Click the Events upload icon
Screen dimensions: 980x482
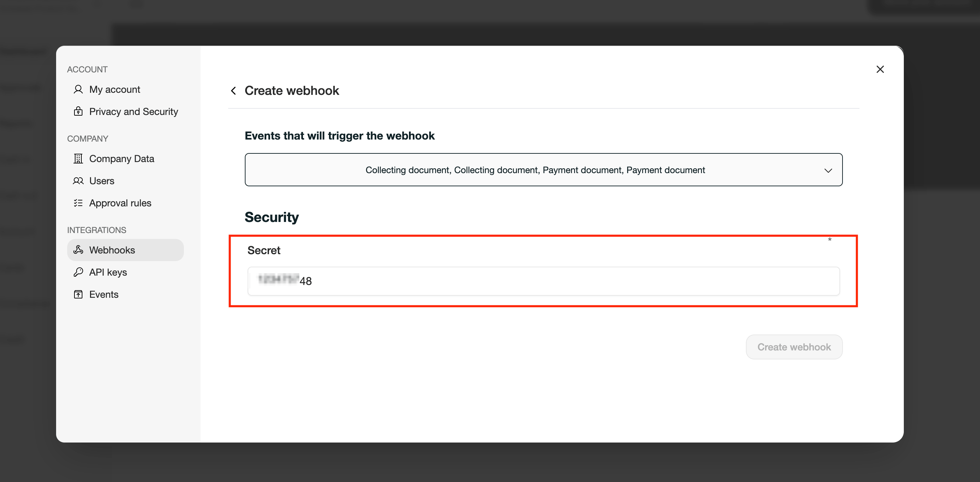(x=78, y=294)
